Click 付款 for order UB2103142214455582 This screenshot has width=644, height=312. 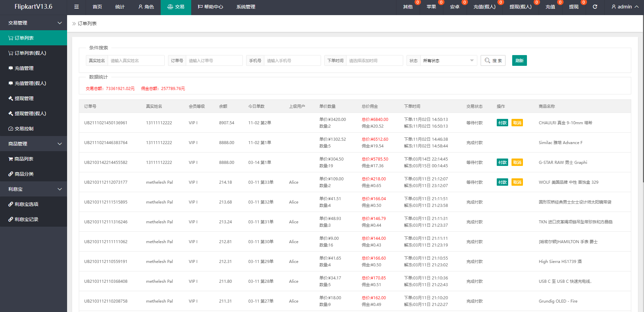click(502, 163)
